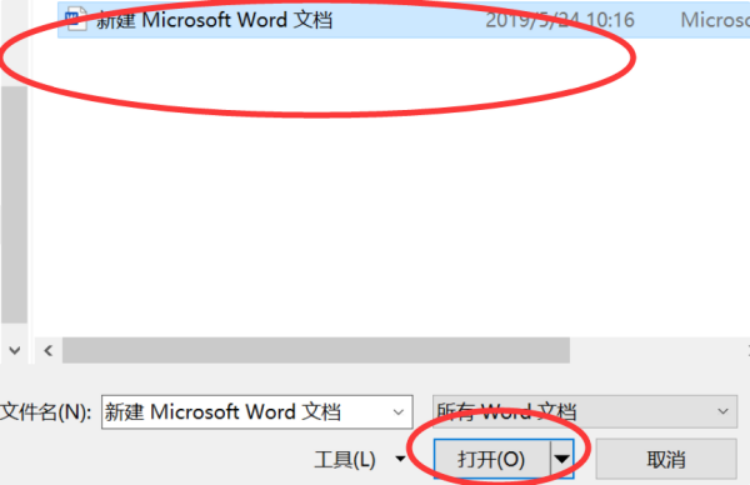Expand the 打开 button dropdown arrow
The width and height of the screenshot is (750, 485).
[x=562, y=459]
